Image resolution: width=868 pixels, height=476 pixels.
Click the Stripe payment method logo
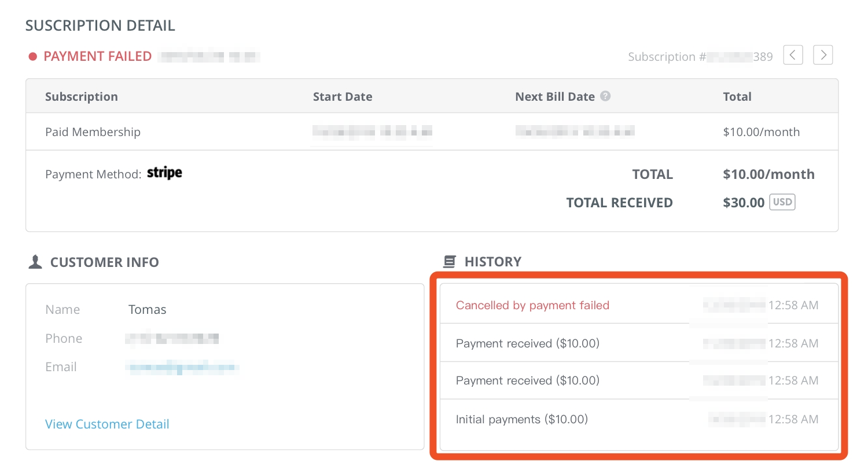(164, 173)
